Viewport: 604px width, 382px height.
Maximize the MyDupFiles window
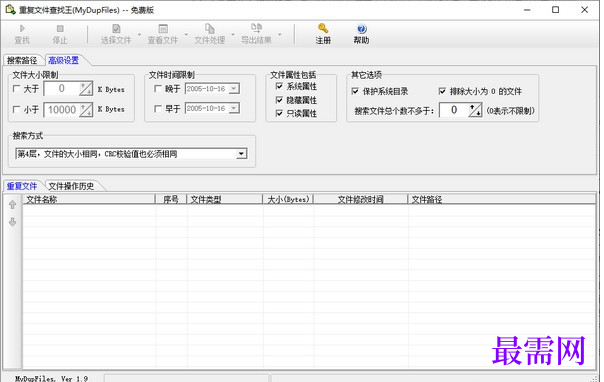coord(555,10)
